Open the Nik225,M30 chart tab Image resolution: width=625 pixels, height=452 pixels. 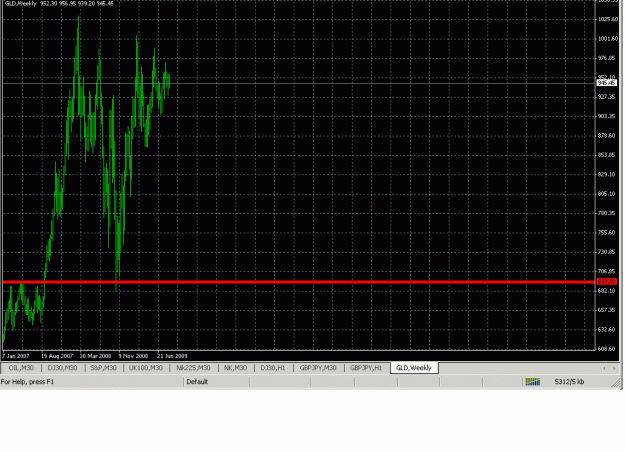pyautogui.click(x=193, y=368)
